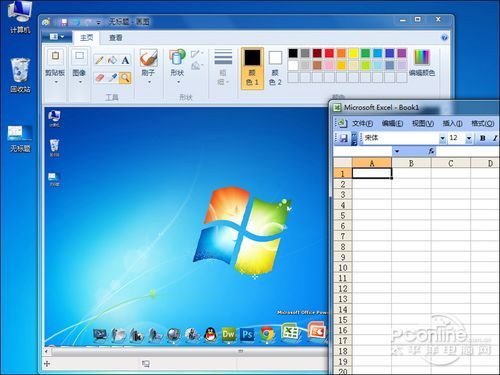This screenshot has height=375, width=500.
Task: Select the Magnifier tool in Paint
Action: [125, 78]
